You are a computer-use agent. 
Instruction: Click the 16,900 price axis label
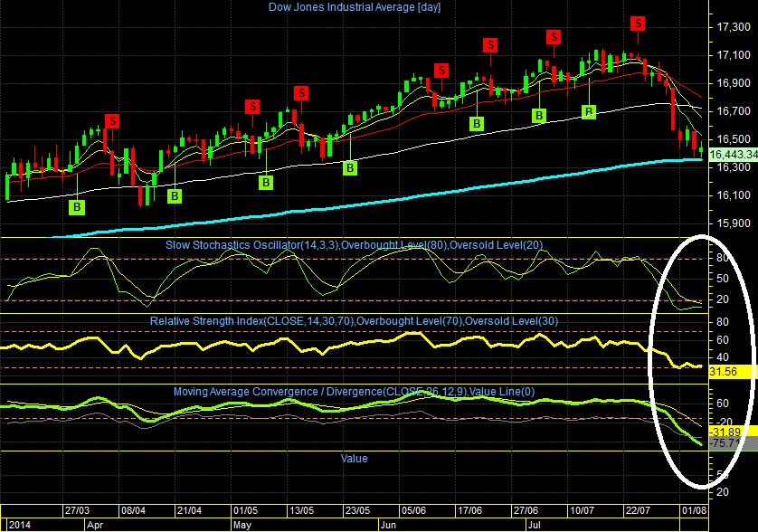tap(734, 83)
